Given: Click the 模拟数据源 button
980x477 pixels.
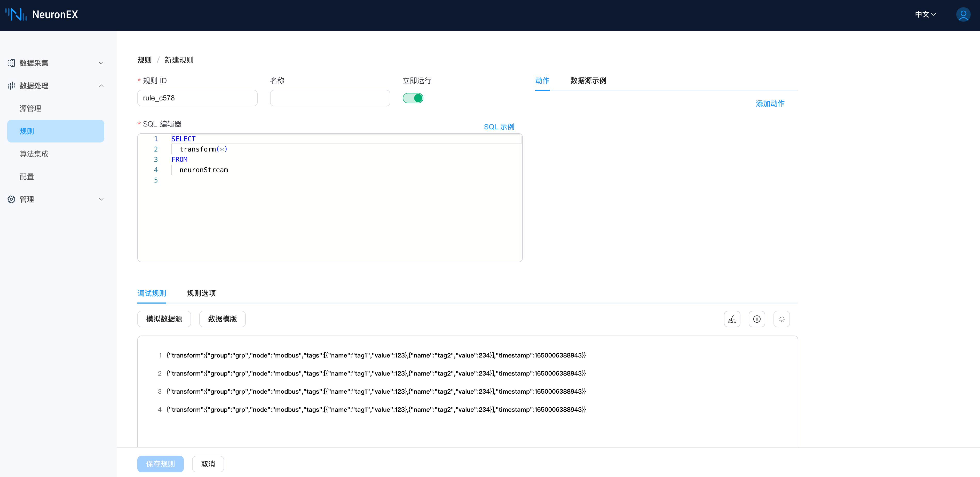Looking at the screenshot, I should point(164,319).
